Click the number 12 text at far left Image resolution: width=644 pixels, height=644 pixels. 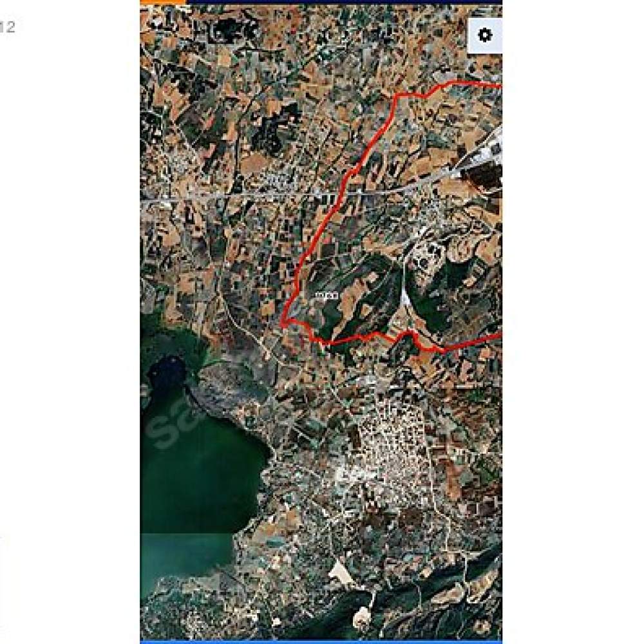click(x=7, y=27)
